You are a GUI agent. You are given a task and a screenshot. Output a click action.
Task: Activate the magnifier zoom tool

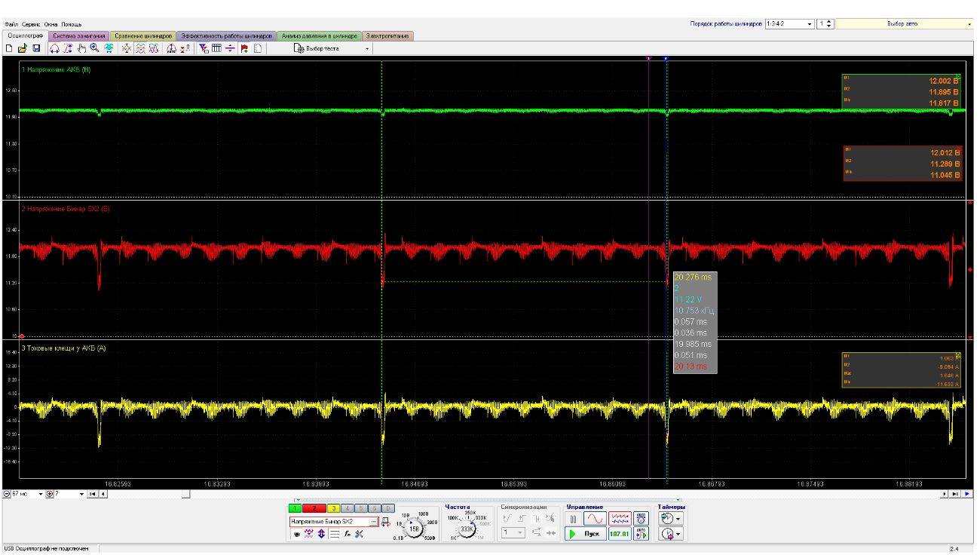[95, 48]
